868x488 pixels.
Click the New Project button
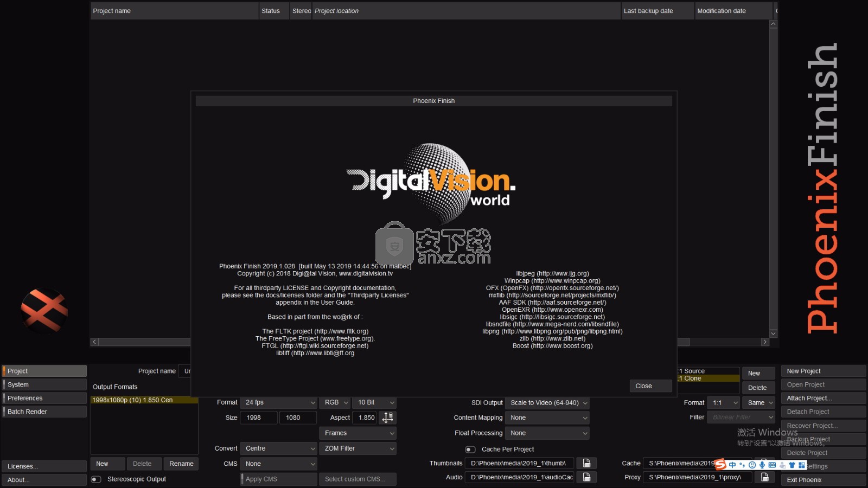(824, 371)
